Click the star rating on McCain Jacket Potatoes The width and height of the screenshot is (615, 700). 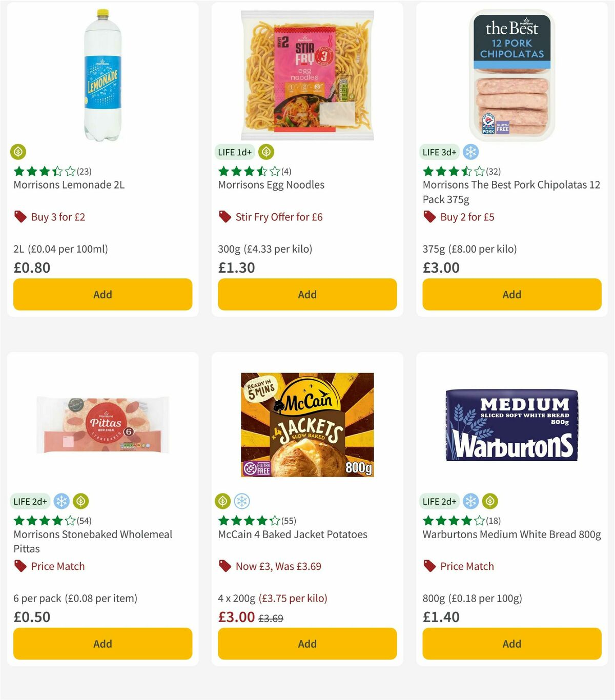246,520
